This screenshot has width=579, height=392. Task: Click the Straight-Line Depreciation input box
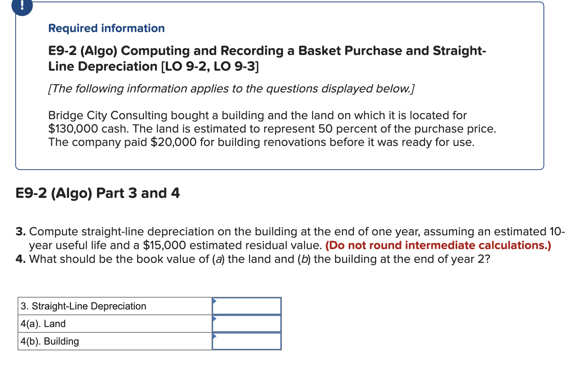point(247,306)
